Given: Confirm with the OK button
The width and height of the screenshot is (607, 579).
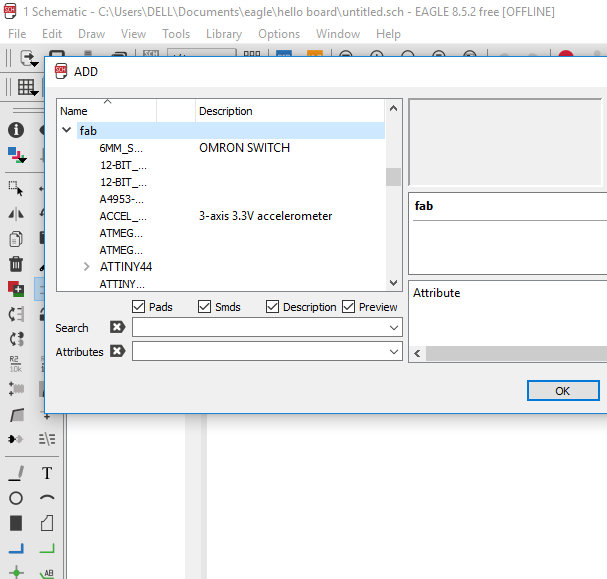Looking at the screenshot, I should pos(563,391).
